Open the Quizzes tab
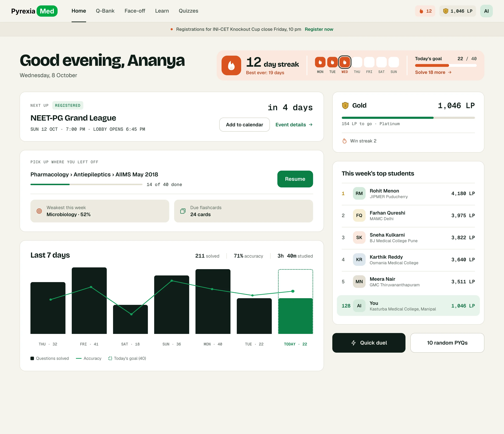This screenshot has width=504, height=434. coord(188,11)
